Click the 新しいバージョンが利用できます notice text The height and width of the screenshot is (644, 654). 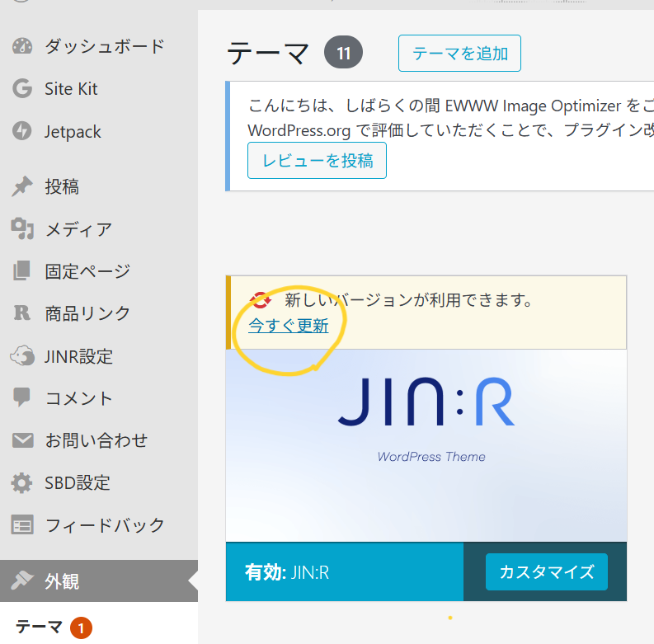pos(408,300)
